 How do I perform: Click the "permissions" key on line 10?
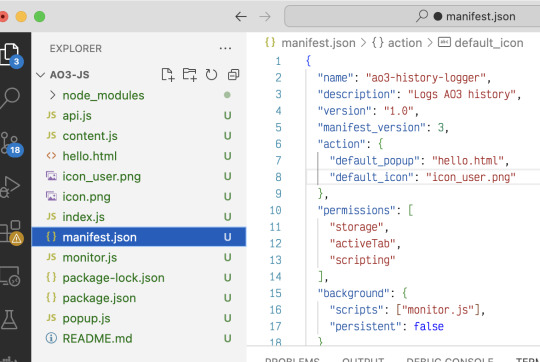[356, 210]
